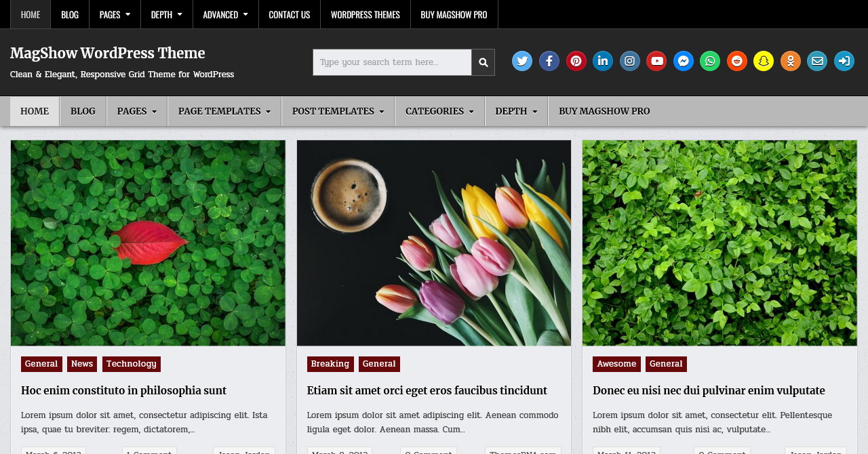This screenshot has width=868, height=454.
Task: Click the email envelope icon
Action: 817,61
